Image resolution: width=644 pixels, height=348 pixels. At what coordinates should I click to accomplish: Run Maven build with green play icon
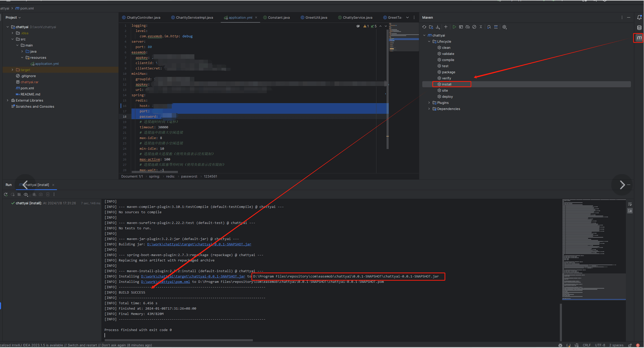(454, 27)
